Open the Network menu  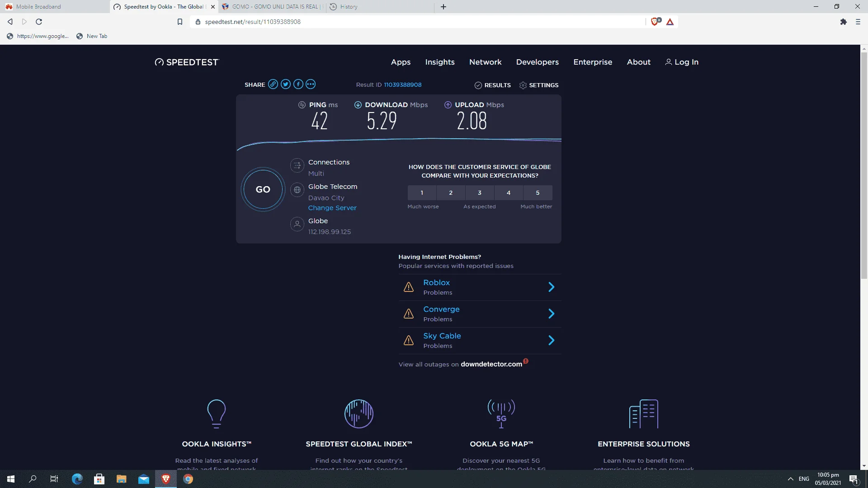[485, 62]
